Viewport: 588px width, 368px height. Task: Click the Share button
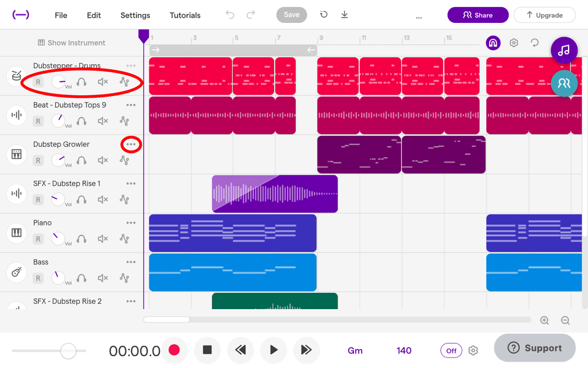[477, 14]
